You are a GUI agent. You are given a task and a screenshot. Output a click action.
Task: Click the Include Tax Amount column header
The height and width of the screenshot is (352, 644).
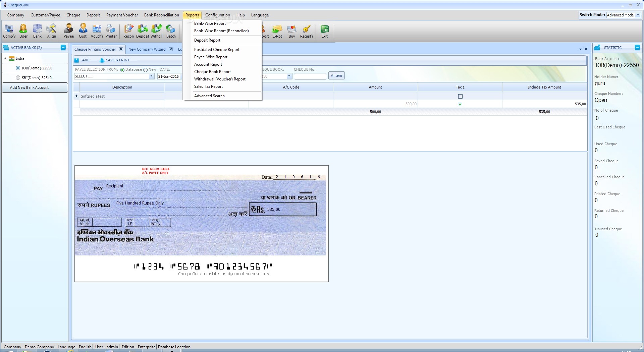point(544,87)
